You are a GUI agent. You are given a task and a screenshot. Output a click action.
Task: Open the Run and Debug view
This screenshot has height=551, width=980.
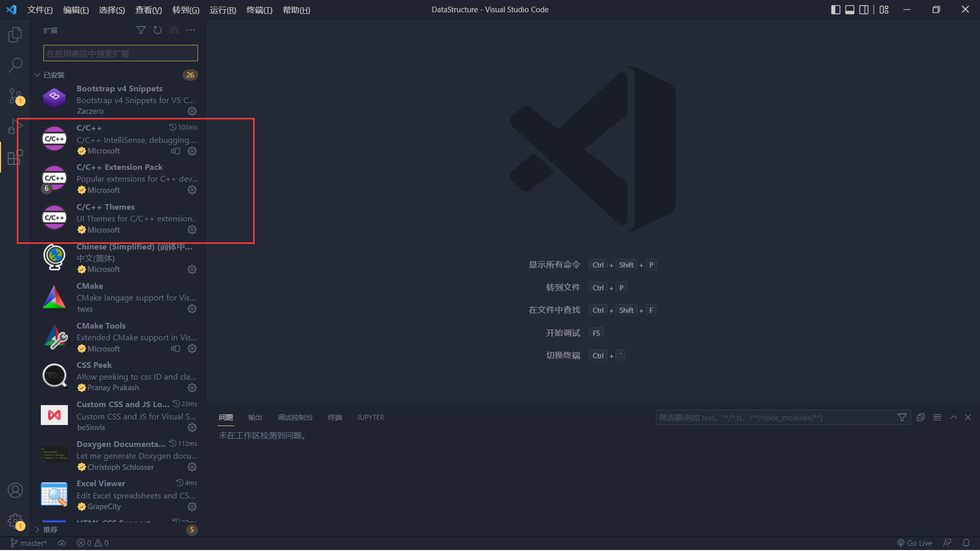click(15, 126)
